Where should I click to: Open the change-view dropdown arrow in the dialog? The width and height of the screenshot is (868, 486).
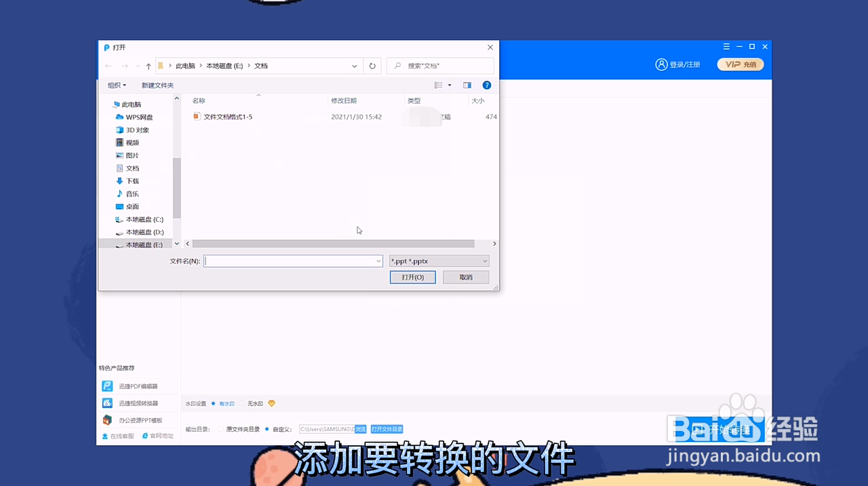pos(449,85)
